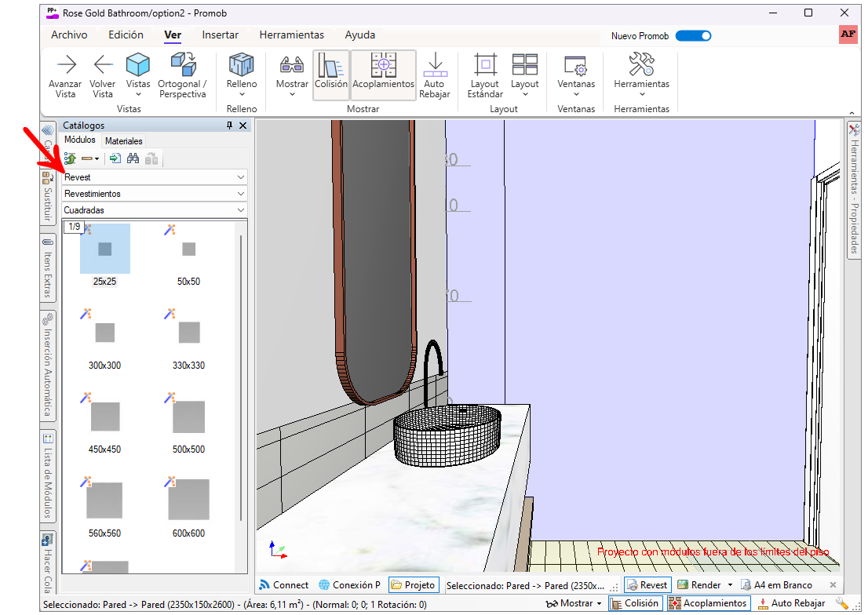Click the Connect button
This screenshot has width=868, height=615.
(x=283, y=585)
